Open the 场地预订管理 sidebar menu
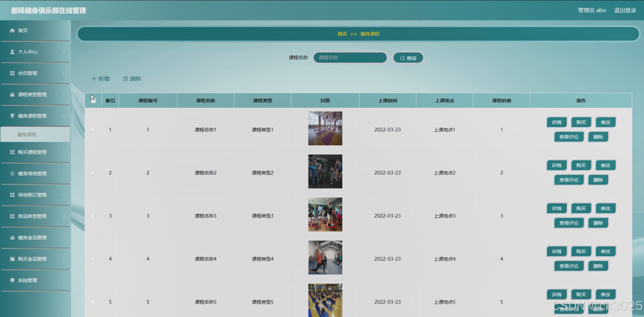Viewport: 644px width, 317px height. coord(32,195)
